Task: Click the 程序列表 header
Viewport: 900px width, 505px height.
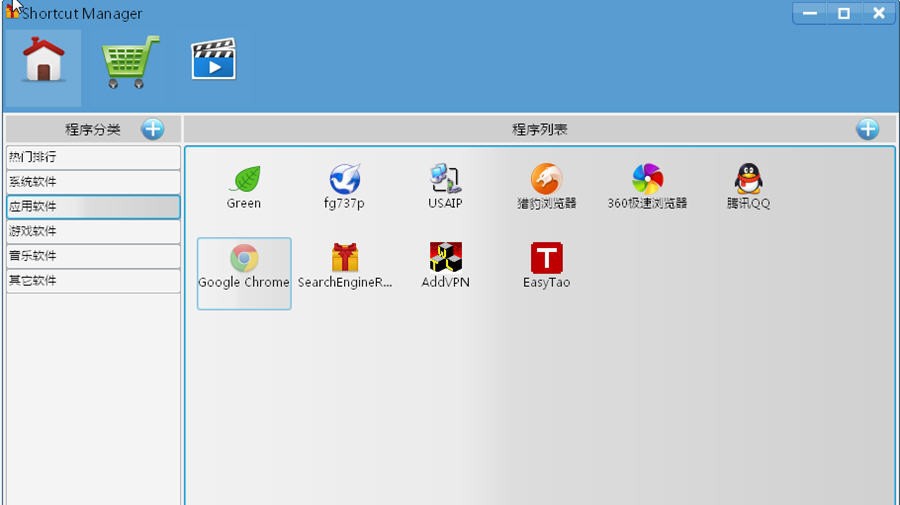Action: tap(540, 130)
